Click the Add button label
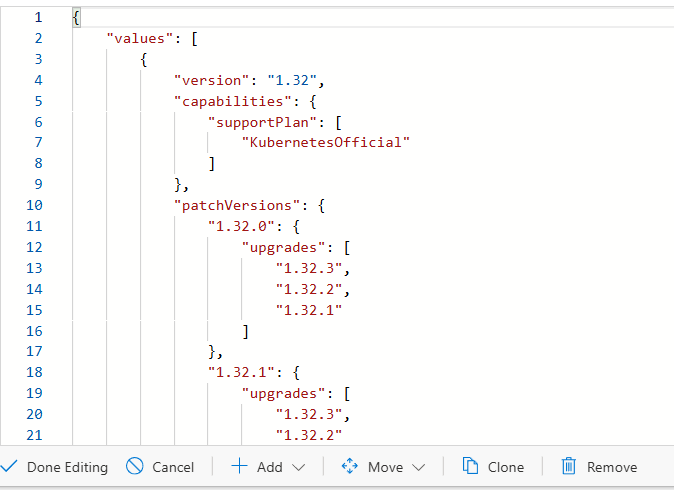Screen dimensions: 674x490 pos(270,467)
